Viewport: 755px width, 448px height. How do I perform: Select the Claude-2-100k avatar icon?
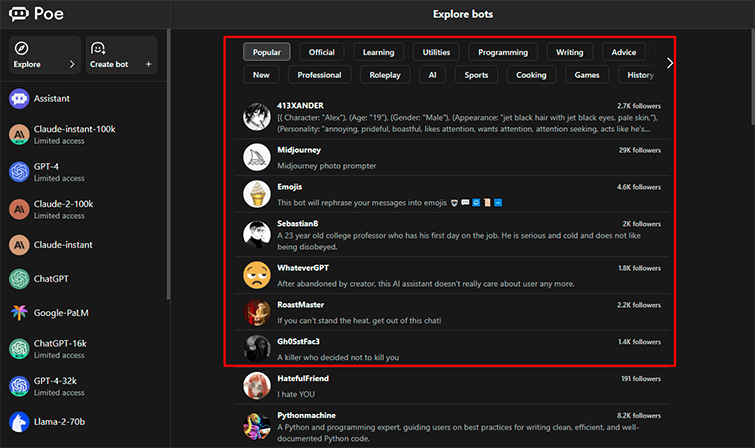(19, 210)
